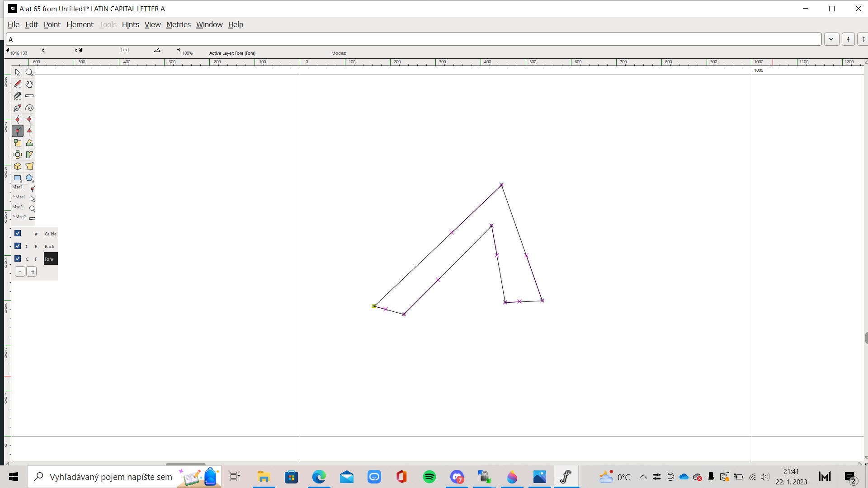Click the ^Mse2 tool binding row

pos(24,217)
